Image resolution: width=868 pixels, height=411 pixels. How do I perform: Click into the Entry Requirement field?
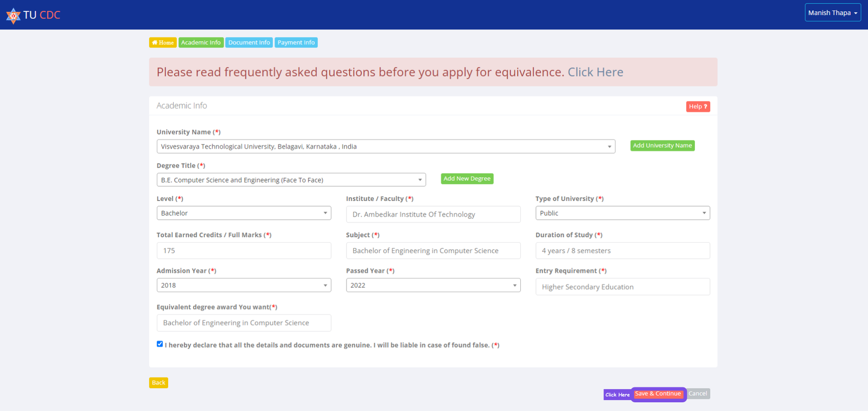coord(622,287)
